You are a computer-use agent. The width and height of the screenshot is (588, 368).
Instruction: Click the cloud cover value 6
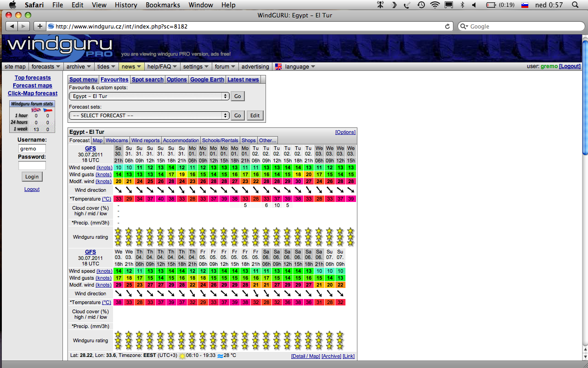tap(266, 205)
